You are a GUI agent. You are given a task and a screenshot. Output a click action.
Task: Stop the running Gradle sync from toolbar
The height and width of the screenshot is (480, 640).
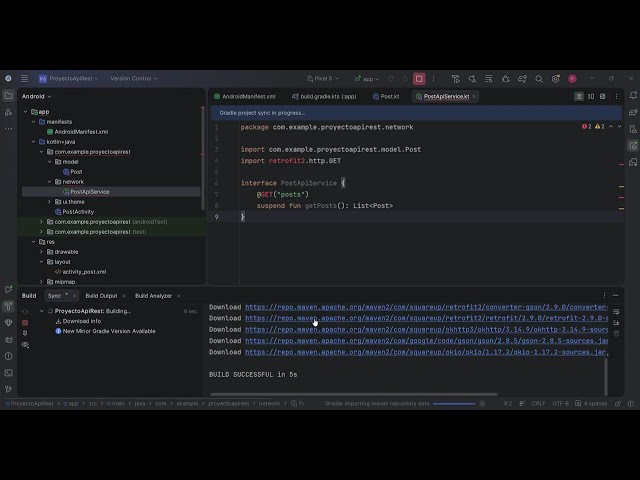[419, 79]
